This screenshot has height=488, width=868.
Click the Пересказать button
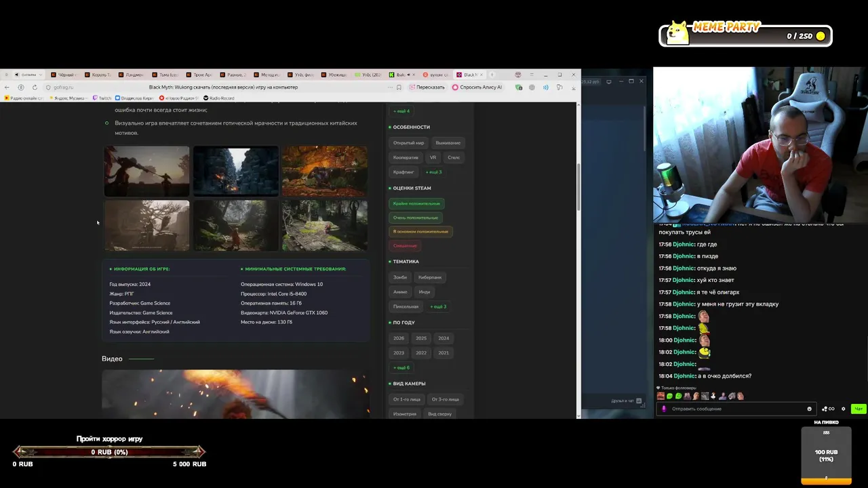pos(427,87)
